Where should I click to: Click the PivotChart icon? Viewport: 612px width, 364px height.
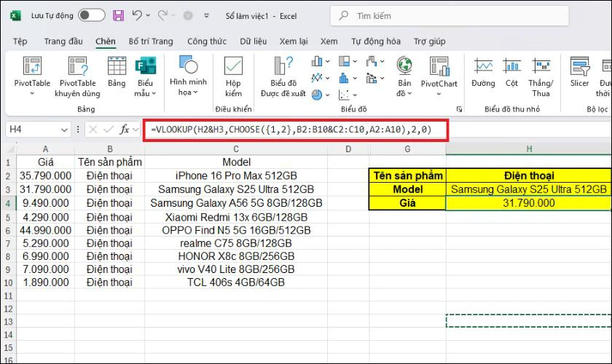tap(439, 66)
